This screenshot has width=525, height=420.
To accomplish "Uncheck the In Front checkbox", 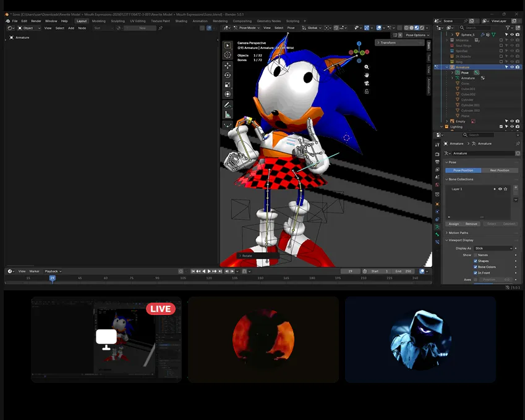I will click(x=475, y=272).
